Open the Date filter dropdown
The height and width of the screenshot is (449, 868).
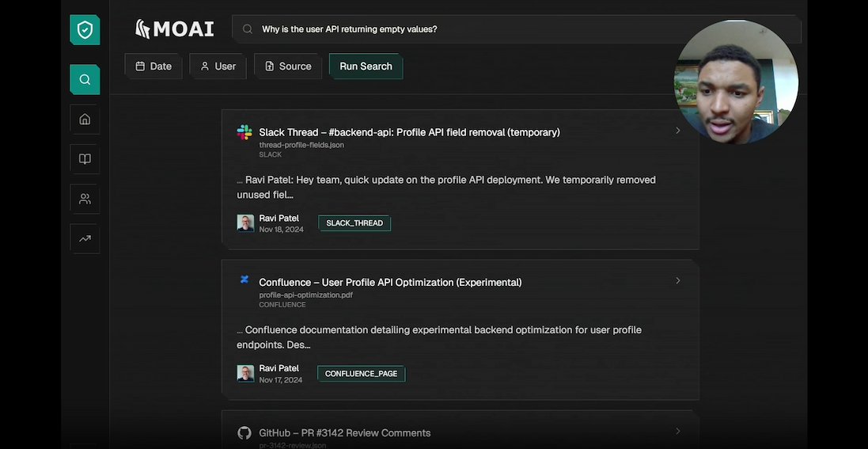[154, 66]
